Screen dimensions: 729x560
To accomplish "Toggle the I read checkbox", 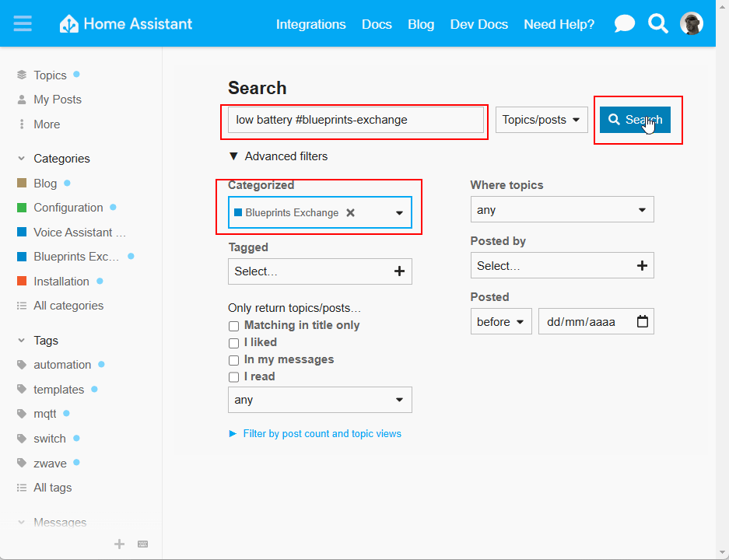I will pos(233,377).
